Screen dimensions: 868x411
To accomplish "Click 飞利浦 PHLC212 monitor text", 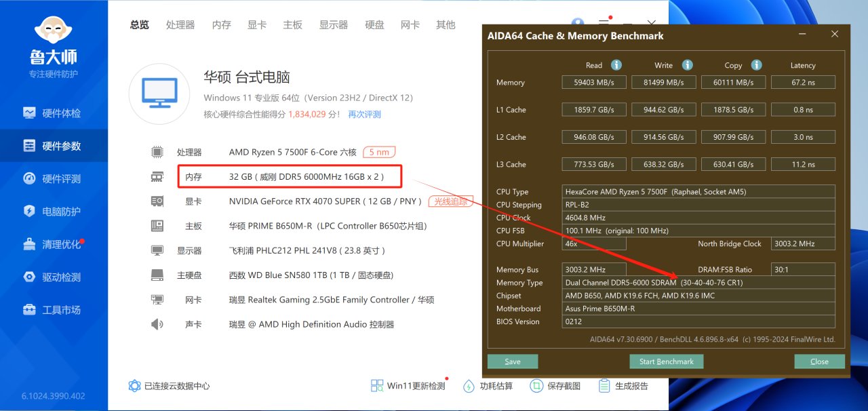I will pyautogui.click(x=308, y=250).
